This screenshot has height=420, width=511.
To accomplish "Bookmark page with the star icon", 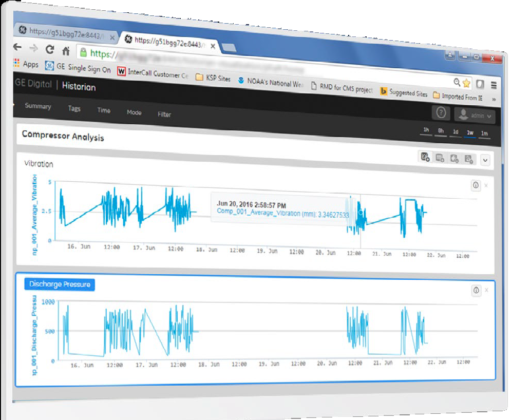I will [x=466, y=83].
